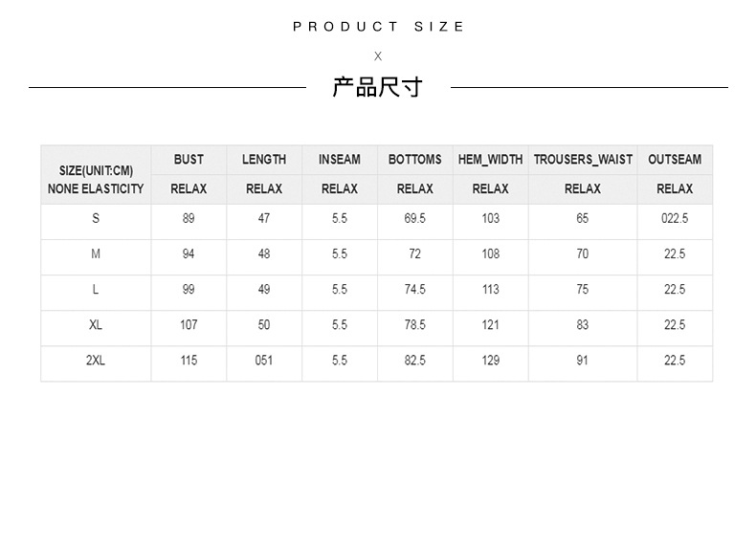Select the S size row label
Screen dimensions: 756x549
[96, 219]
